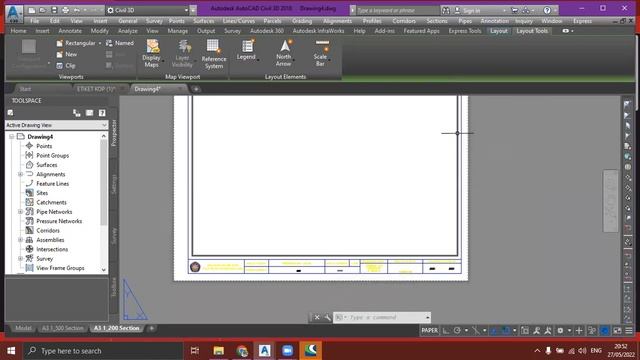Click the Toolspace panorama window icon
This screenshot has height=360, width=640.
[x=89, y=113]
